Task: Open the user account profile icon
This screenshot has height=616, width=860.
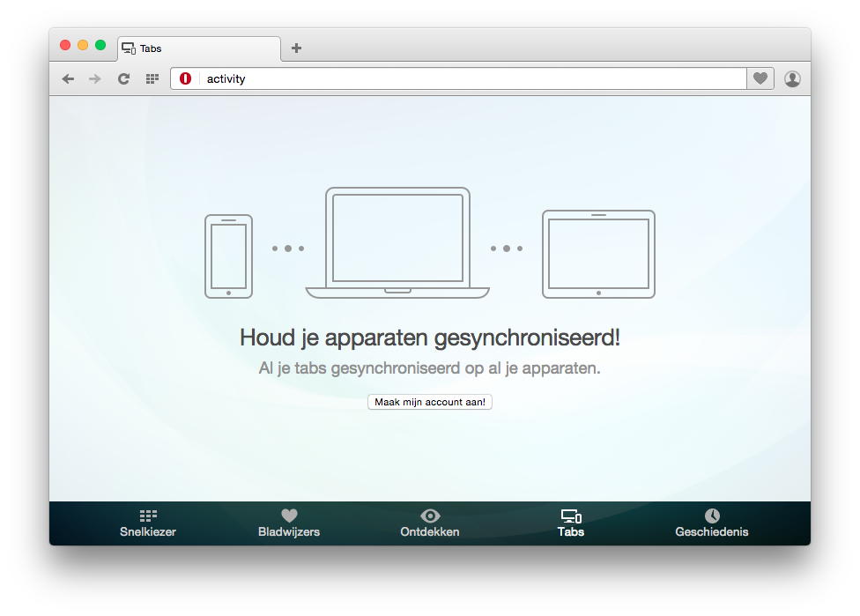Action: [792, 79]
